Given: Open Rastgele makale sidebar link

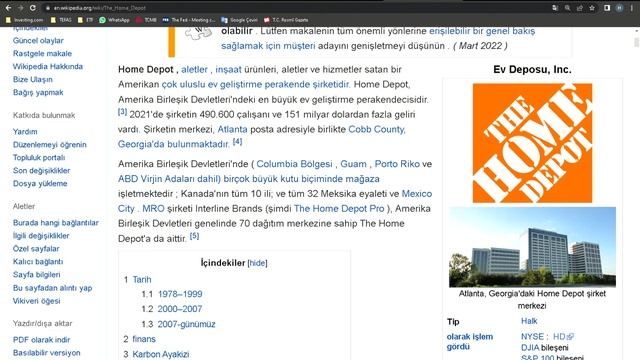Looking at the screenshot, I should (x=42, y=53).
